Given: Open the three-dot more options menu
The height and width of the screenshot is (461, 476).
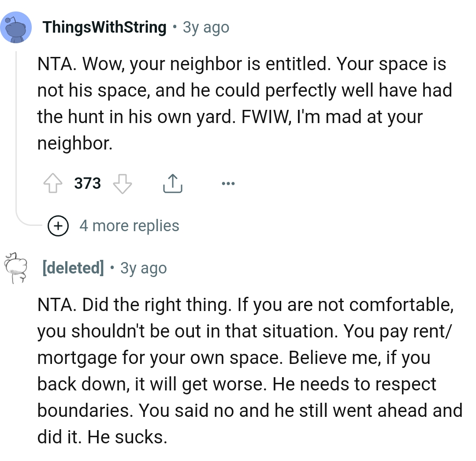Looking at the screenshot, I should (229, 183).
